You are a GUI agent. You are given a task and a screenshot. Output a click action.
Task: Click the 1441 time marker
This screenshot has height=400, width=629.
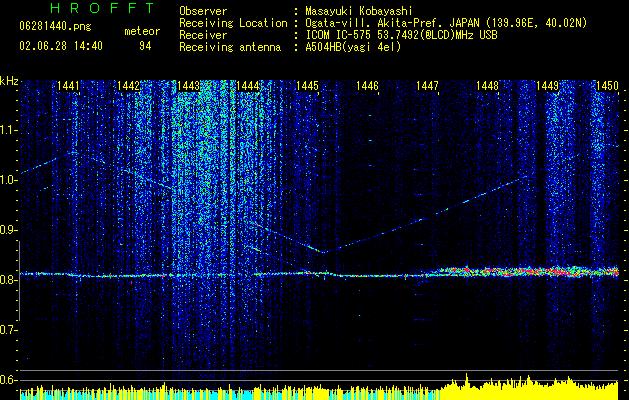pos(68,86)
